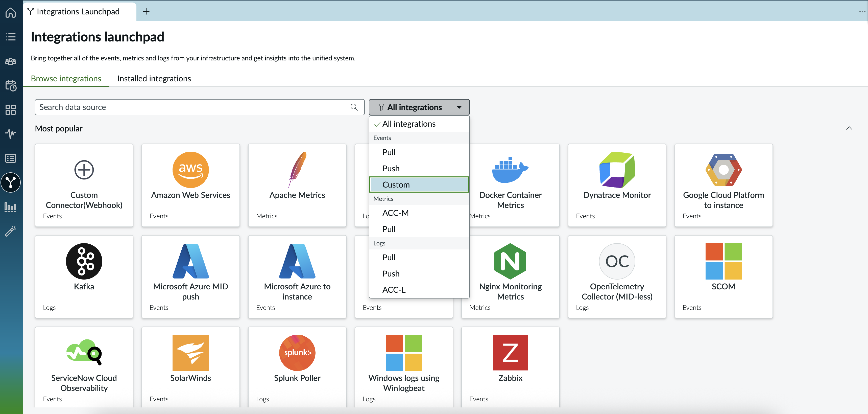Viewport: 868px width, 414px height.
Task: Select the Integrations Launchpad page tab
Action: (80, 11)
